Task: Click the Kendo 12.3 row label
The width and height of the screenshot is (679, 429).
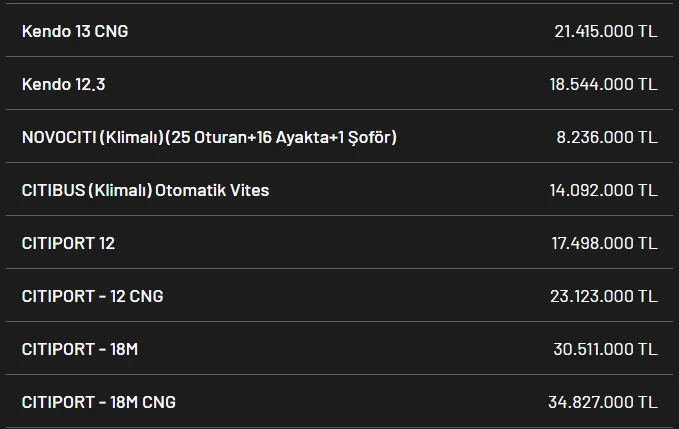Action: 63,84
